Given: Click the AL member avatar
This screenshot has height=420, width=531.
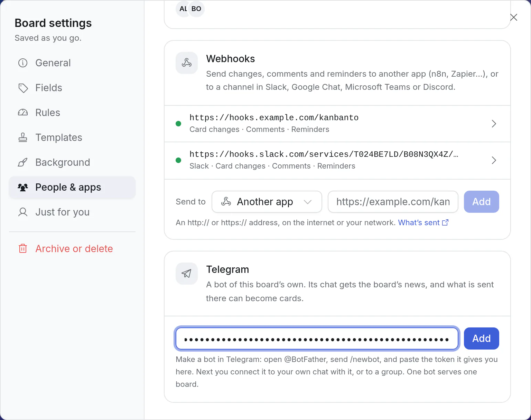Looking at the screenshot, I should coord(183,9).
